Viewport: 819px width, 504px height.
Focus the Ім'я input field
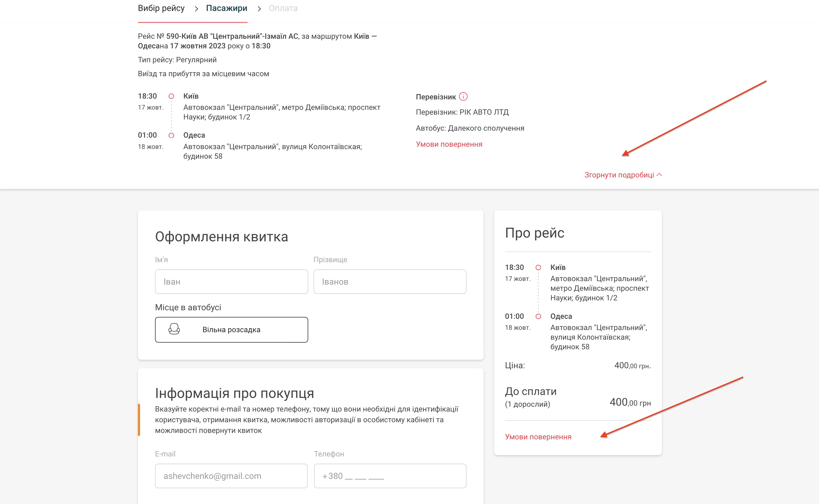pyautogui.click(x=231, y=282)
